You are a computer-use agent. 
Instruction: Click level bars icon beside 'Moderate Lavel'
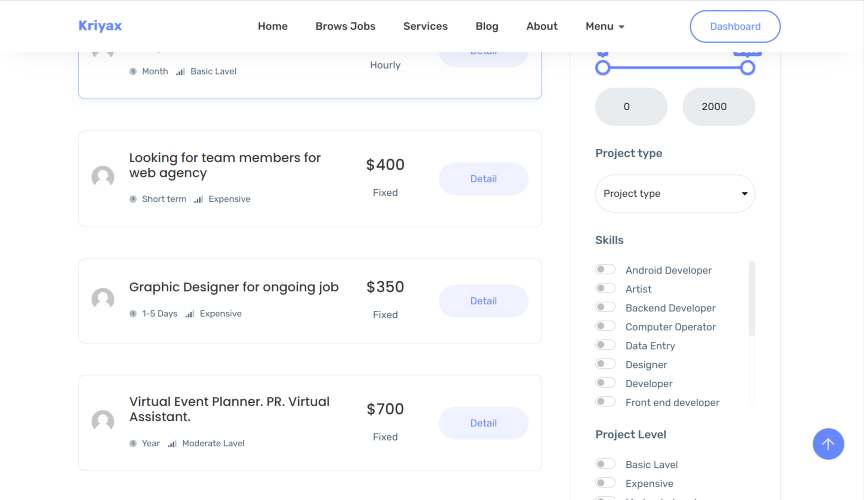click(172, 443)
